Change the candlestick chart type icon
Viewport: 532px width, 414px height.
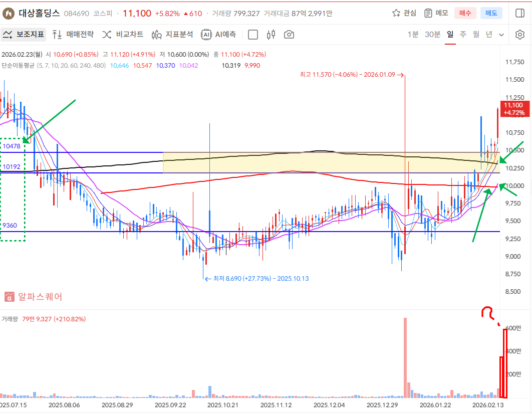coord(272,35)
